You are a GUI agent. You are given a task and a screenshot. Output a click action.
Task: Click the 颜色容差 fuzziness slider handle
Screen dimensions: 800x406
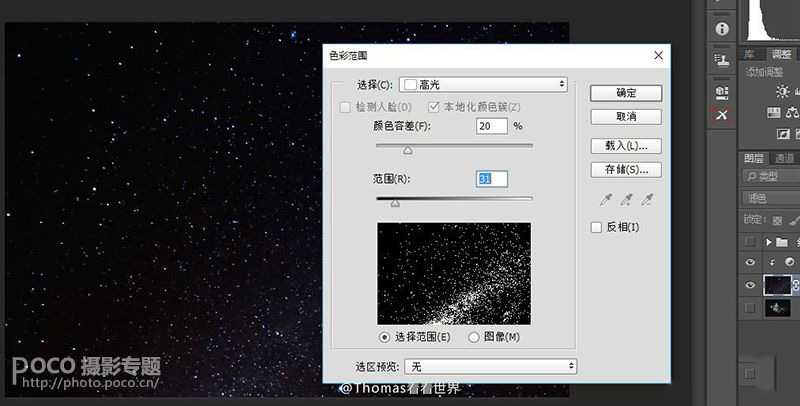point(408,150)
